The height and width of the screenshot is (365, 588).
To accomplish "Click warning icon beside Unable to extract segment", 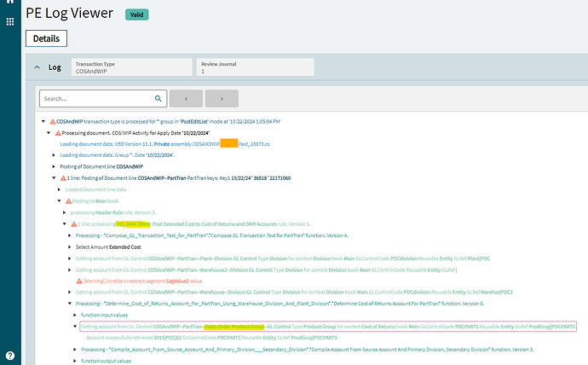I will (79, 281).
